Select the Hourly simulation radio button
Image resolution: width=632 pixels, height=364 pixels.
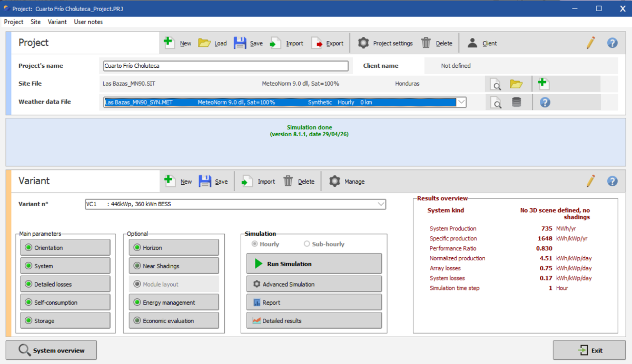255,244
